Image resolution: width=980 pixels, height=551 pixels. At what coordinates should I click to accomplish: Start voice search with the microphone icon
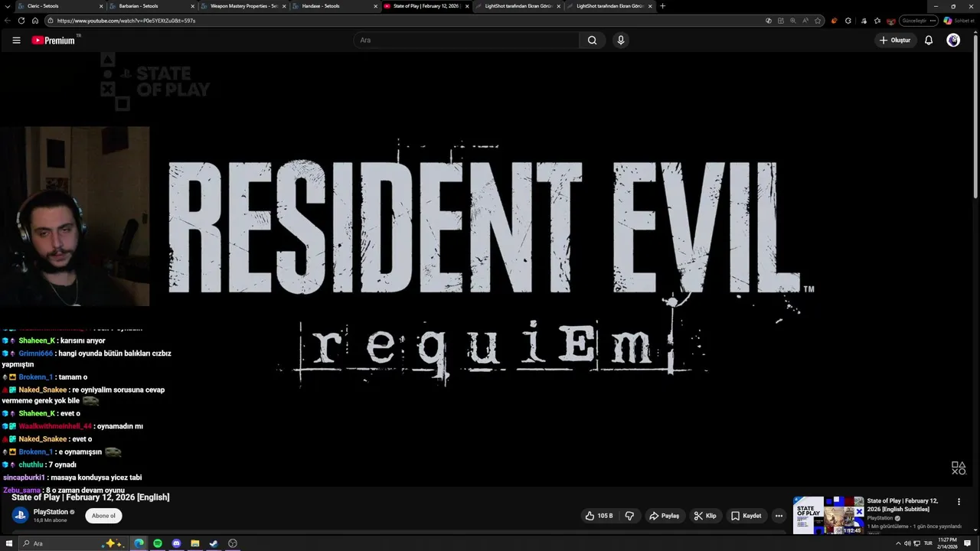point(621,40)
